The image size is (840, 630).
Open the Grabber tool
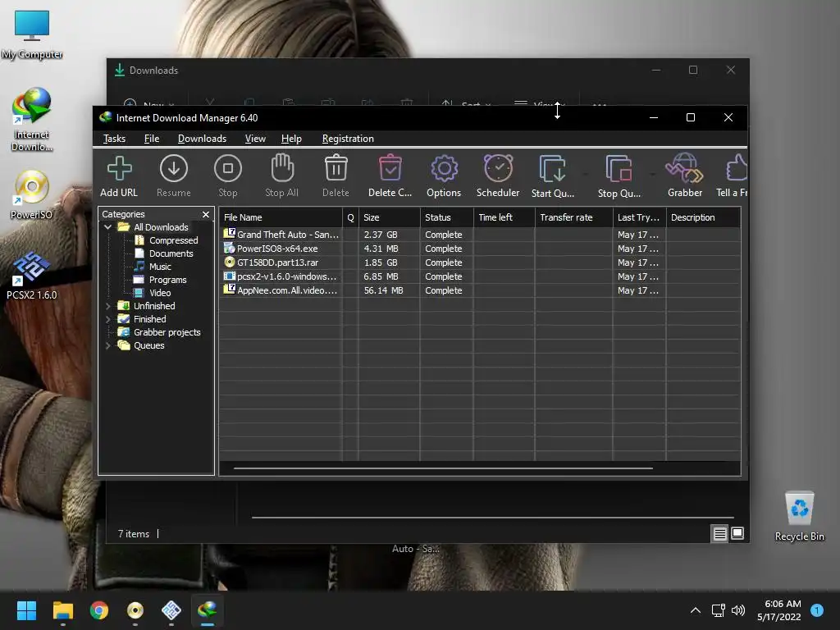(x=685, y=168)
